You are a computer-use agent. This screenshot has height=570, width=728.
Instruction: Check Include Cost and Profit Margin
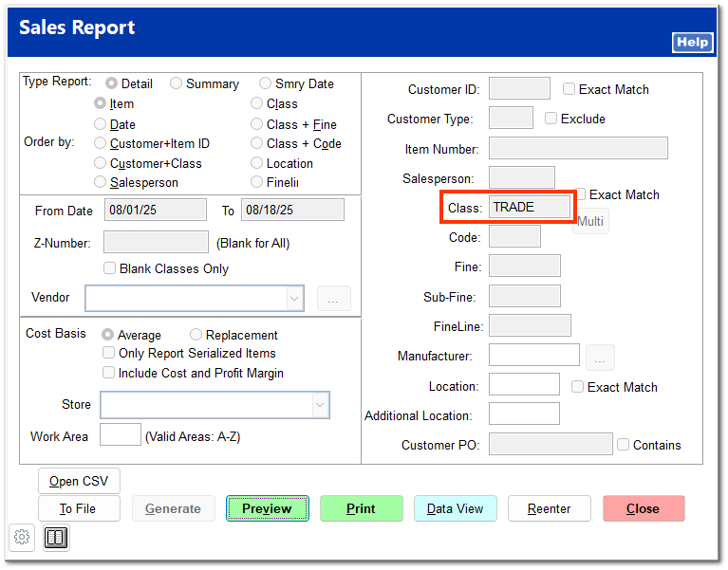click(x=108, y=373)
